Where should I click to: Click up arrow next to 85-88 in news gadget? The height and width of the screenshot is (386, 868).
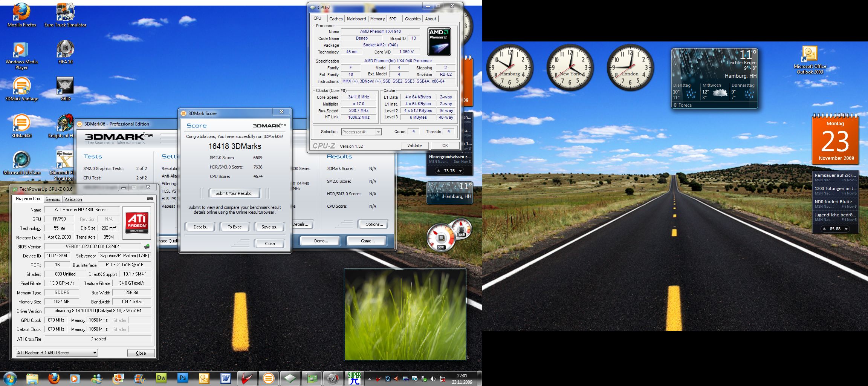point(824,229)
